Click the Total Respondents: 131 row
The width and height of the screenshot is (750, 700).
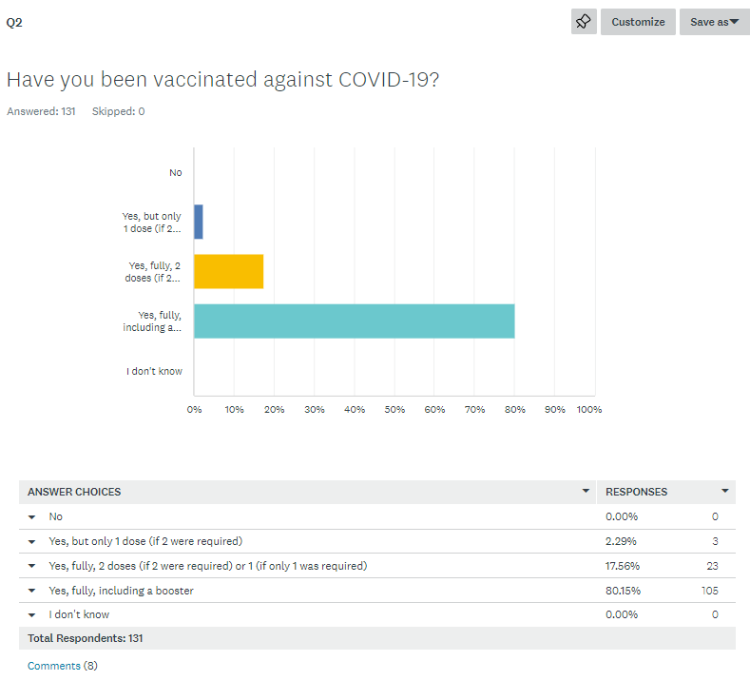click(86, 638)
